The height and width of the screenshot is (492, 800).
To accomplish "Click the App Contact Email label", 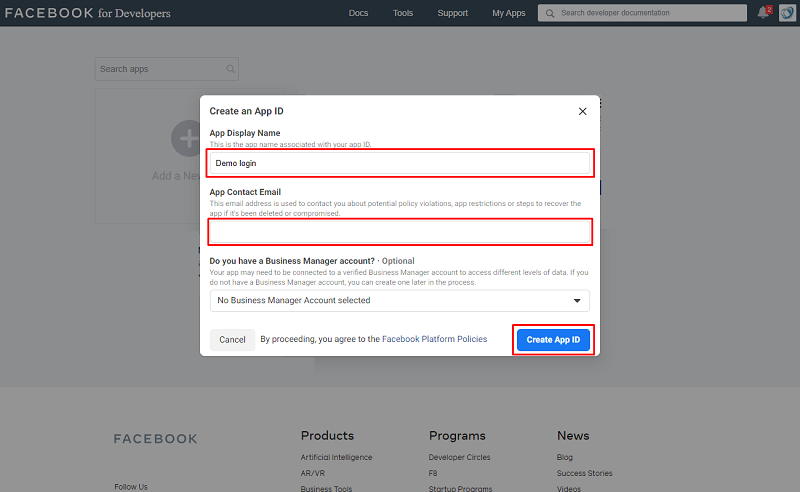I will point(245,192).
